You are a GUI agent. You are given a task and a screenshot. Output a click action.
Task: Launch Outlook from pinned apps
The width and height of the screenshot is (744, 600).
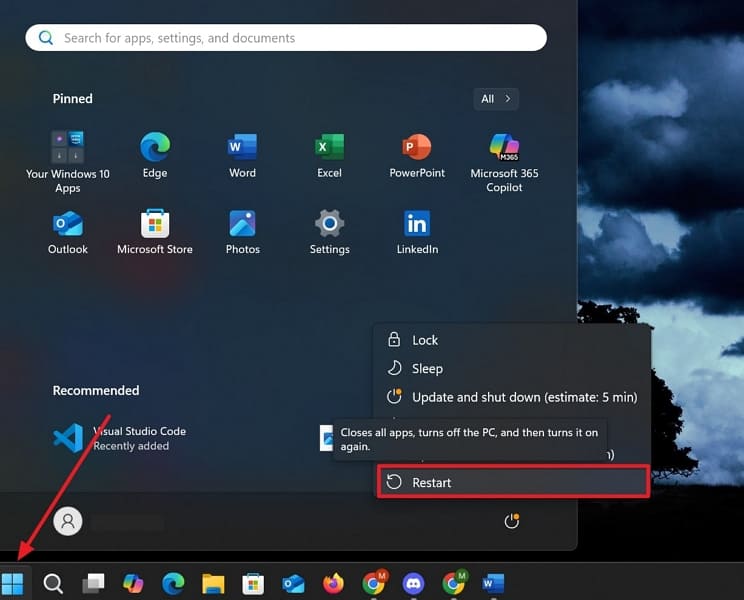point(67,232)
